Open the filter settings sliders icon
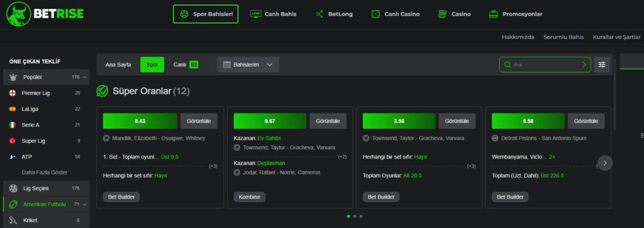This screenshot has height=228, width=644. coord(602,65)
